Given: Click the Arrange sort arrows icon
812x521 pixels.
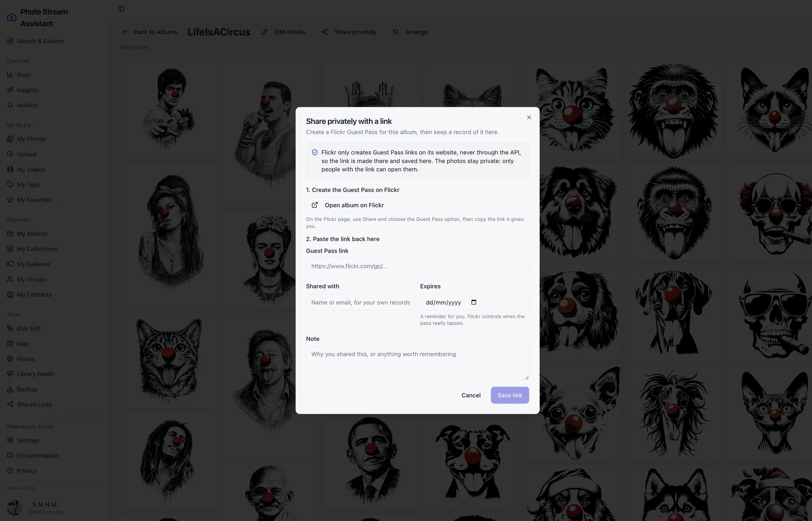Looking at the screenshot, I should pyautogui.click(x=396, y=32).
